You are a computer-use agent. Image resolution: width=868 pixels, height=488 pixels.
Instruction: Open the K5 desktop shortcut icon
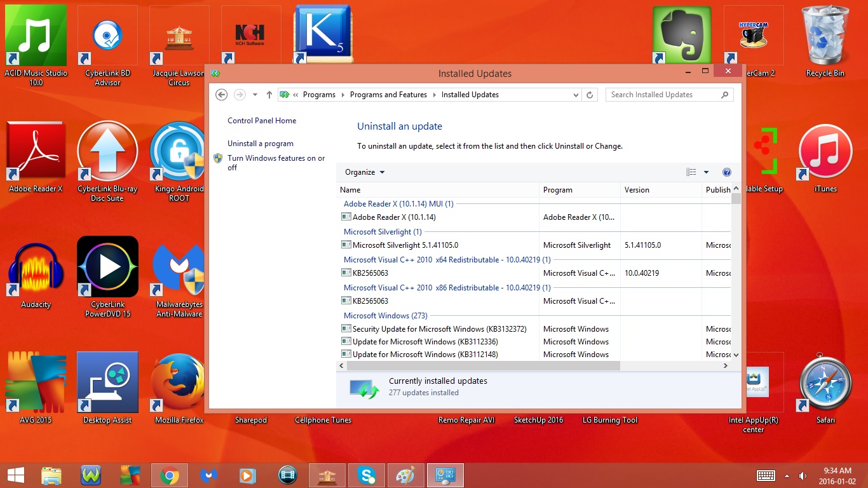[323, 34]
